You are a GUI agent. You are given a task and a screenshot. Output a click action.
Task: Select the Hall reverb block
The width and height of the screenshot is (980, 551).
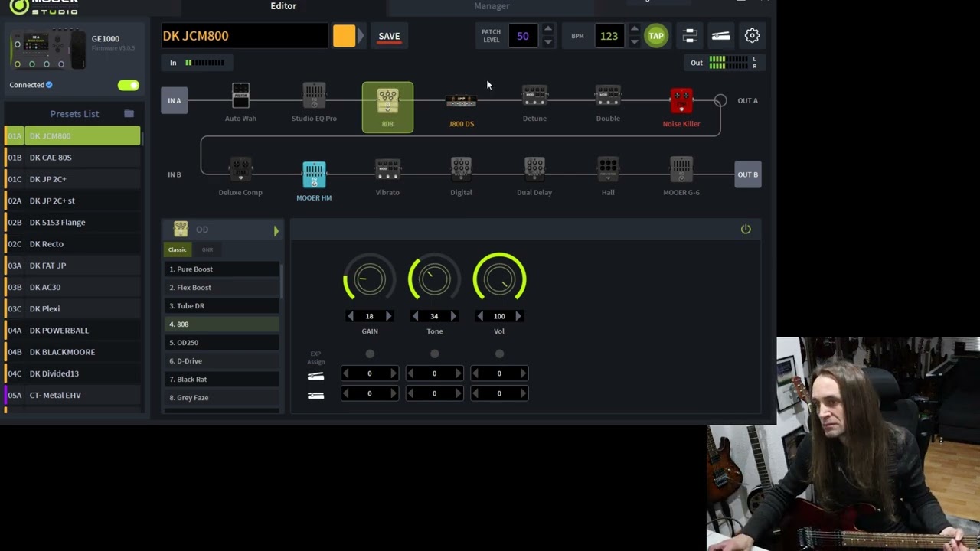click(x=608, y=170)
